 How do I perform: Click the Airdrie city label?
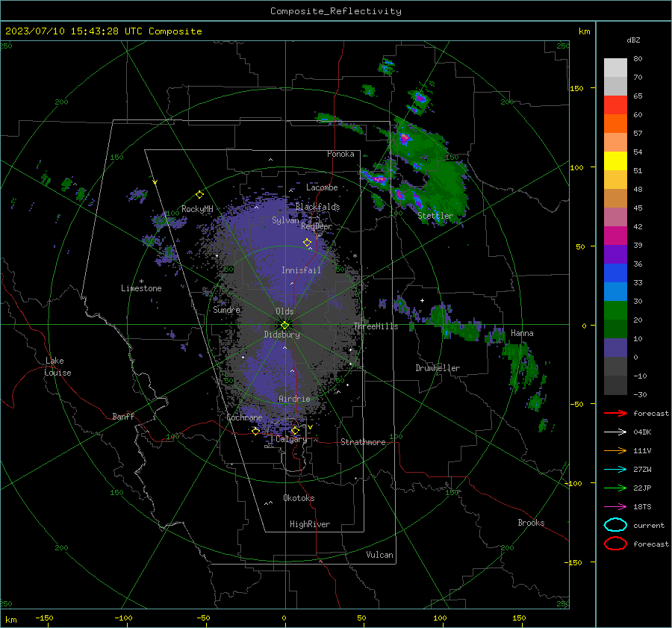(x=294, y=399)
